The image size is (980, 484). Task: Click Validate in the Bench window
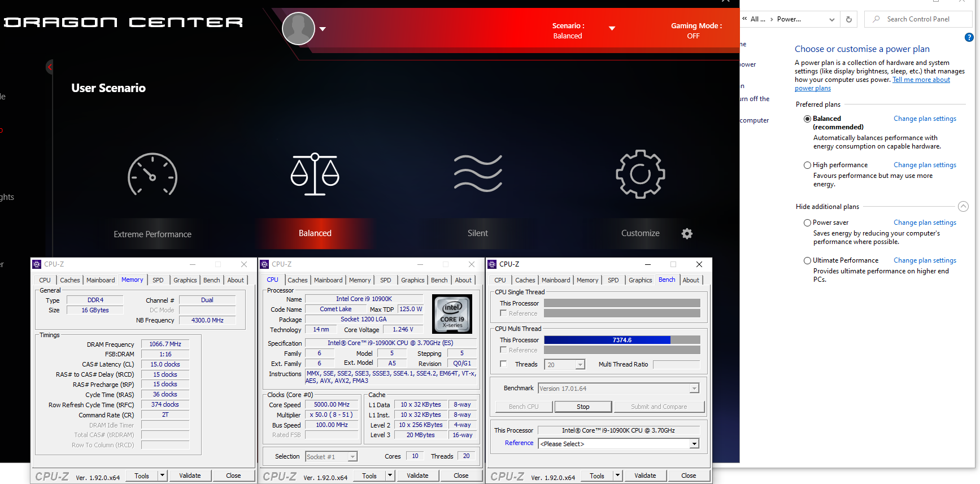click(645, 476)
